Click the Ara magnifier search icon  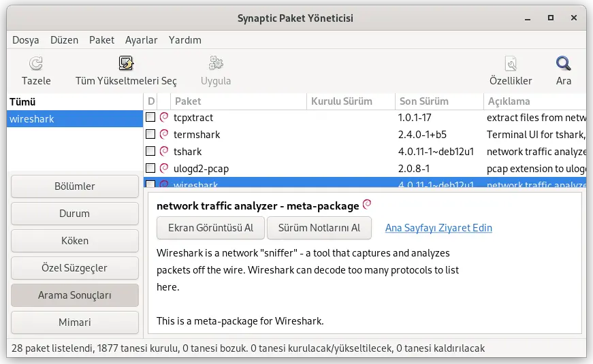[563, 63]
